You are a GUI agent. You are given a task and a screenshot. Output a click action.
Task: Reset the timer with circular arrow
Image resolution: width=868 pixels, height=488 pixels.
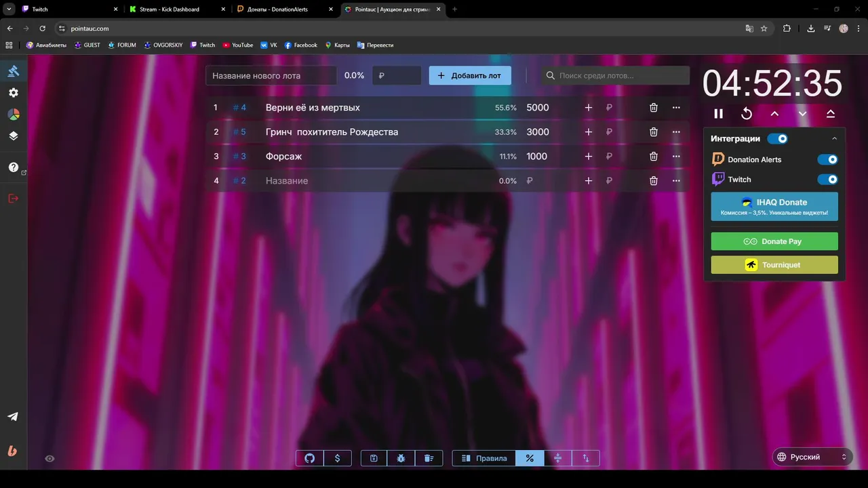pos(747,114)
